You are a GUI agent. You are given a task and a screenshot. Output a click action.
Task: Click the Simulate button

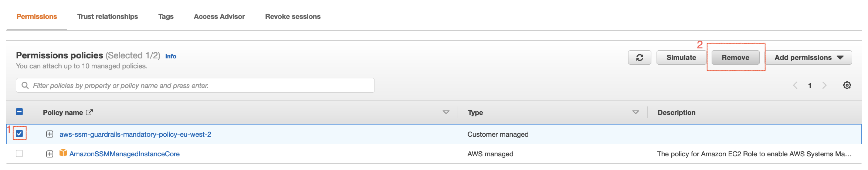pos(681,58)
